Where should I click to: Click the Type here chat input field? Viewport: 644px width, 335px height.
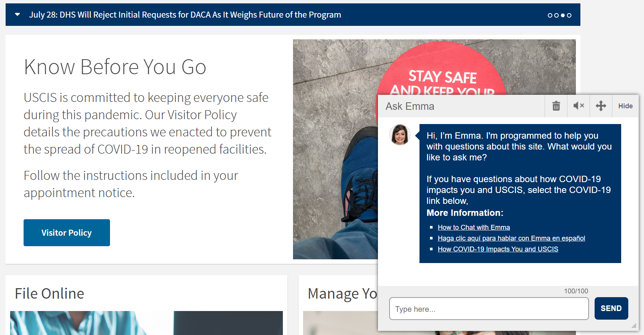point(489,309)
